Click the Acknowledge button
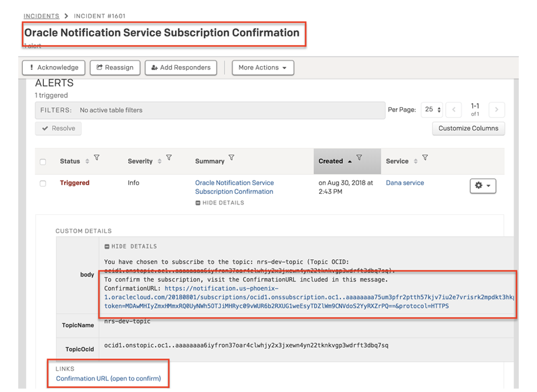 (x=53, y=67)
